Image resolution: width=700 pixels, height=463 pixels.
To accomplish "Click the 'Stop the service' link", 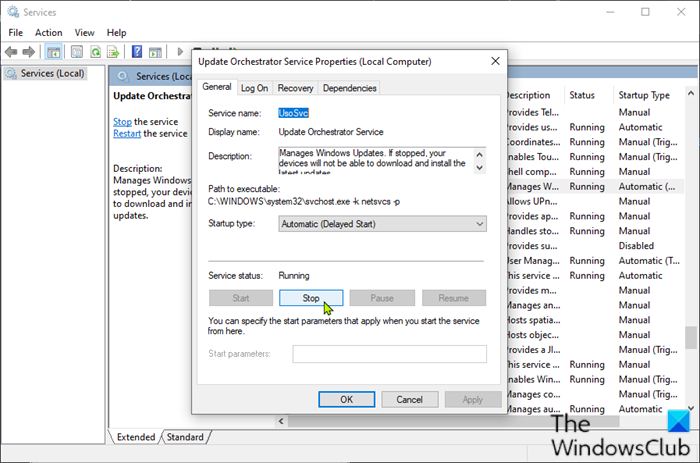I will pos(122,121).
